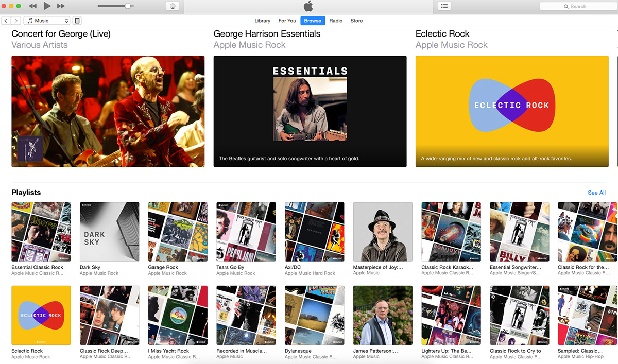Open the James Patterson playlist cover
This screenshot has height=364, width=618.
pyautogui.click(x=383, y=315)
